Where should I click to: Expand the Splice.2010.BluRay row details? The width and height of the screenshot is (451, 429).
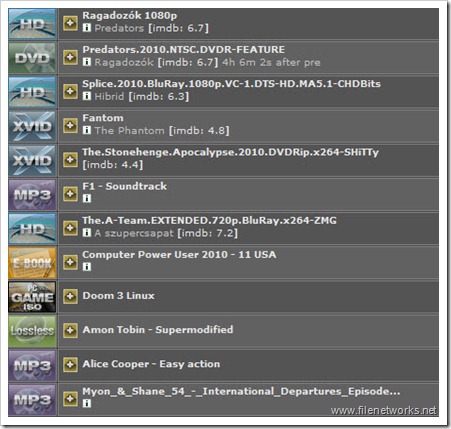coord(70,91)
